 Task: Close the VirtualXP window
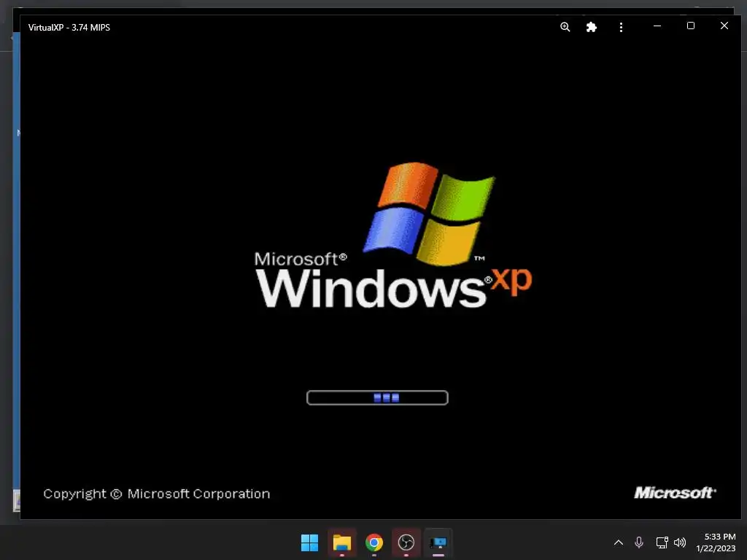pyautogui.click(x=724, y=26)
